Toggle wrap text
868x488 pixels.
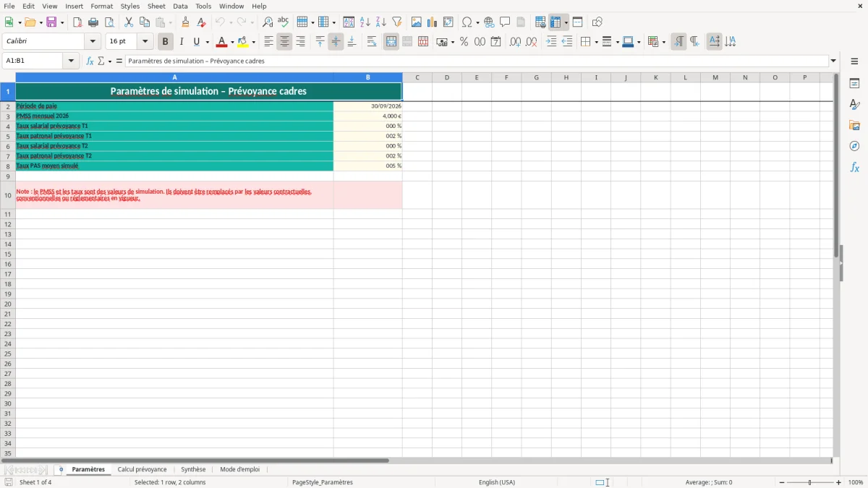(x=372, y=42)
